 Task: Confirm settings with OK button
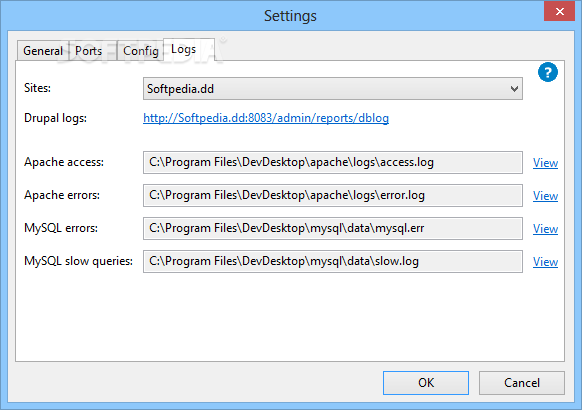pyautogui.click(x=426, y=383)
